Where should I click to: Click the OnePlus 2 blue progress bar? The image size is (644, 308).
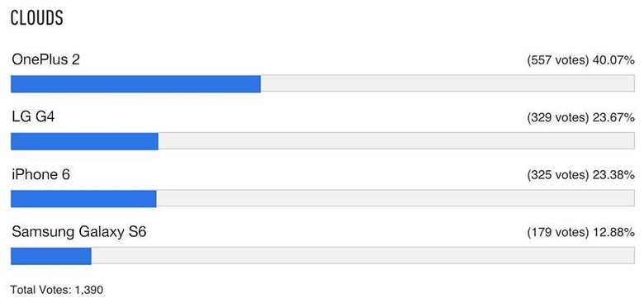tap(135, 83)
